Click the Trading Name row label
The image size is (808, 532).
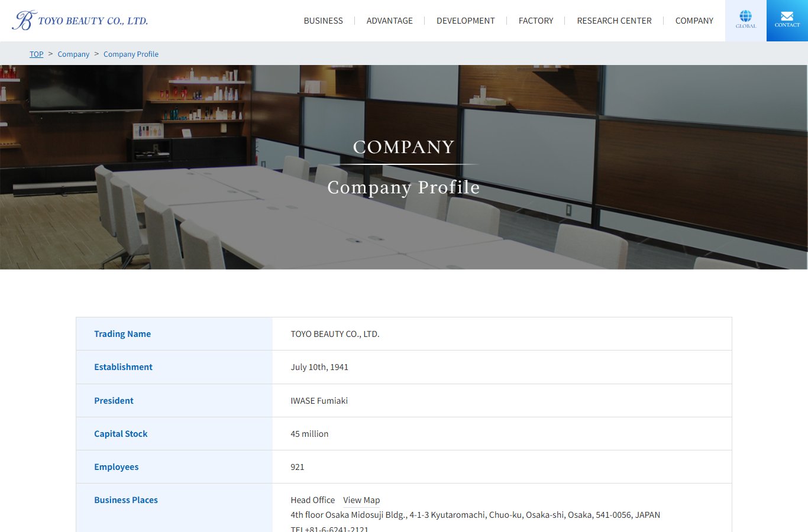click(122, 334)
